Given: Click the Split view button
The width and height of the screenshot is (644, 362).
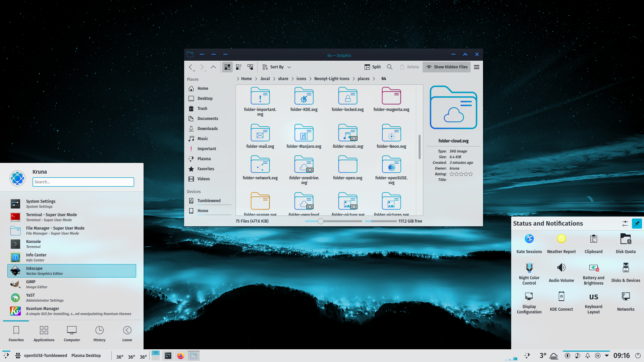Looking at the screenshot, I should tap(373, 67).
